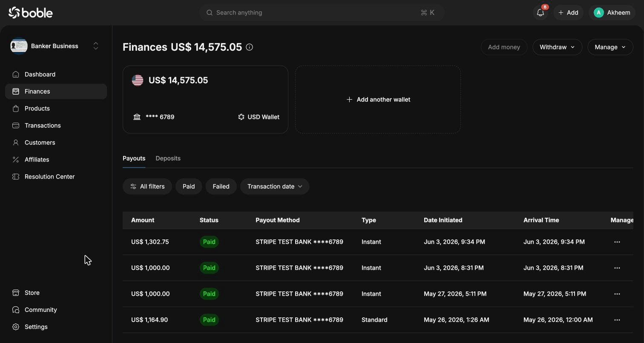Screen dimensions: 644x343
Task: Open the notifications bell
Action: (540, 13)
